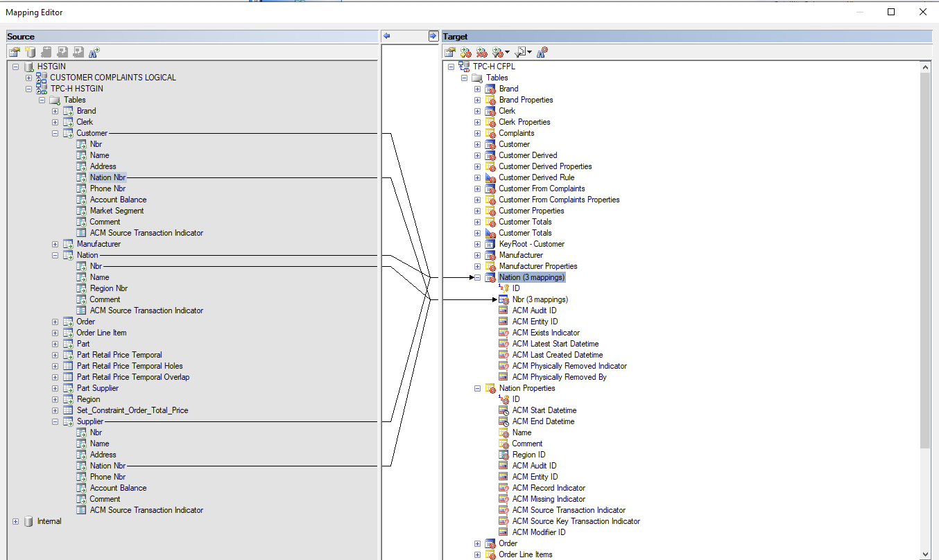Collapse the HSTGIN root node
Image resolution: width=939 pixels, height=560 pixels.
click(x=16, y=67)
